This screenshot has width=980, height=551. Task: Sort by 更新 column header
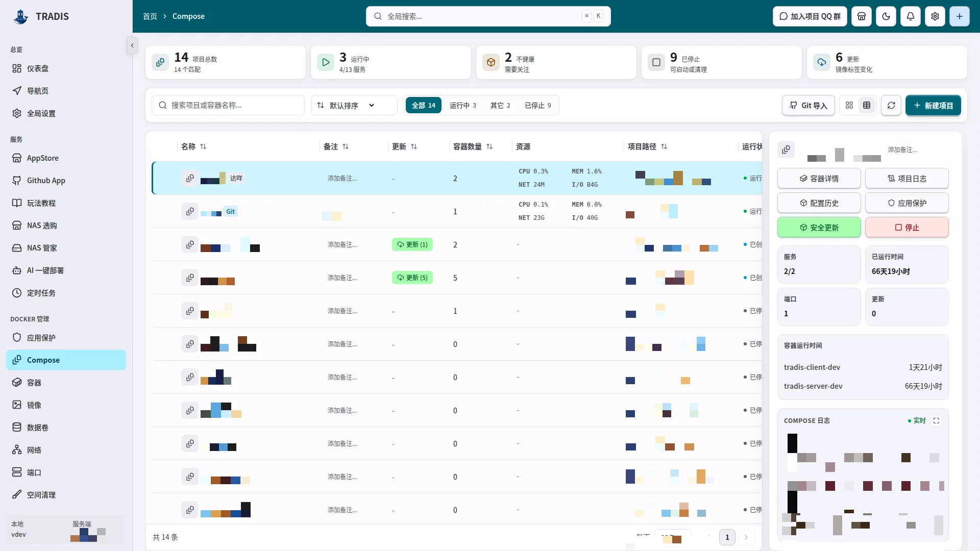[405, 146]
